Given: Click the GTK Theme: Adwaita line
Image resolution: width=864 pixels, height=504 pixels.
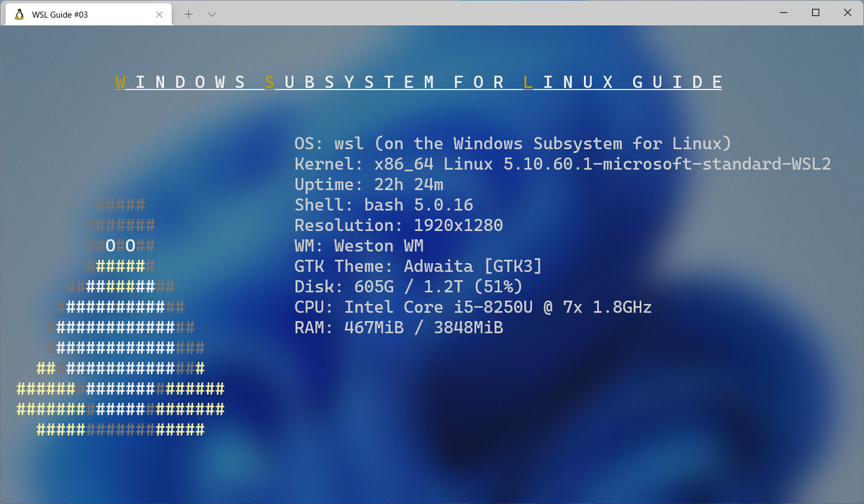Looking at the screenshot, I should point(418,266).
